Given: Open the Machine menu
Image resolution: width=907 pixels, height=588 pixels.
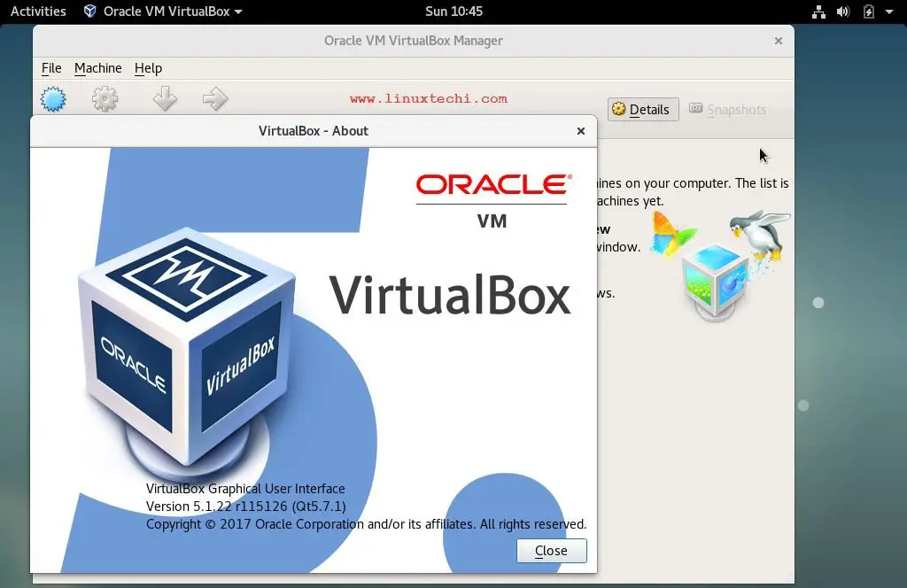Looking at the screenshot, I should pos(97,68).
